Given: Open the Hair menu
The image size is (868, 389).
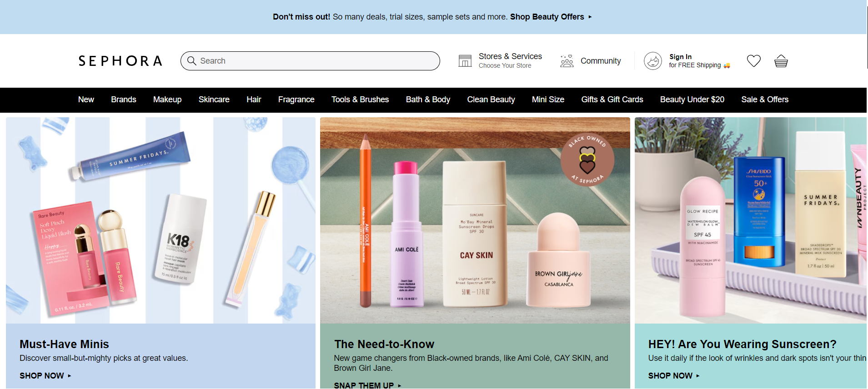Looking at the screenshot, I should [x=254, y=100].
